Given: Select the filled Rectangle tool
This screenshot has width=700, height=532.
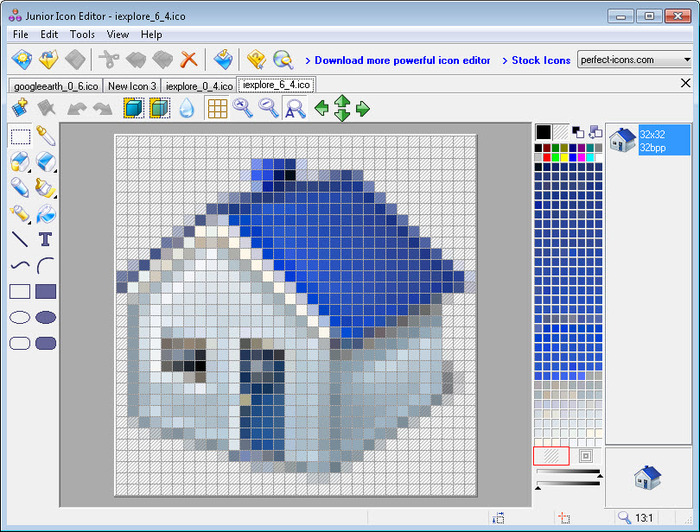Looking at the screenshot, I should coord(46,291).
